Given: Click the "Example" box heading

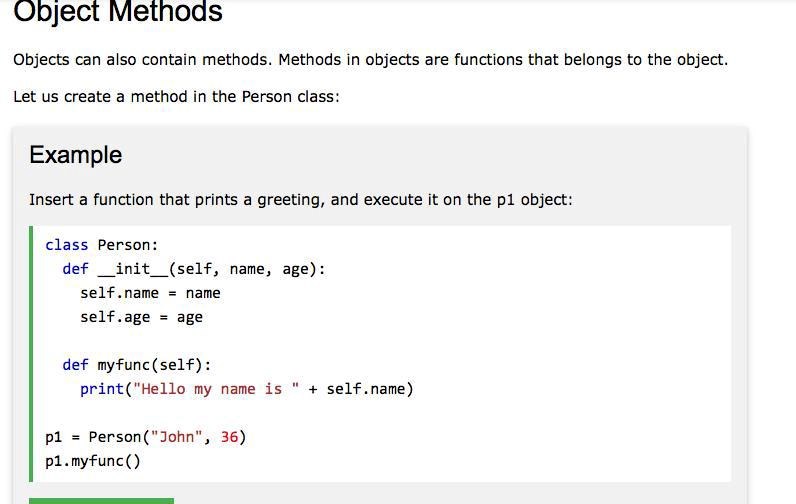Looking at the screenshot, I should [76, 155].
